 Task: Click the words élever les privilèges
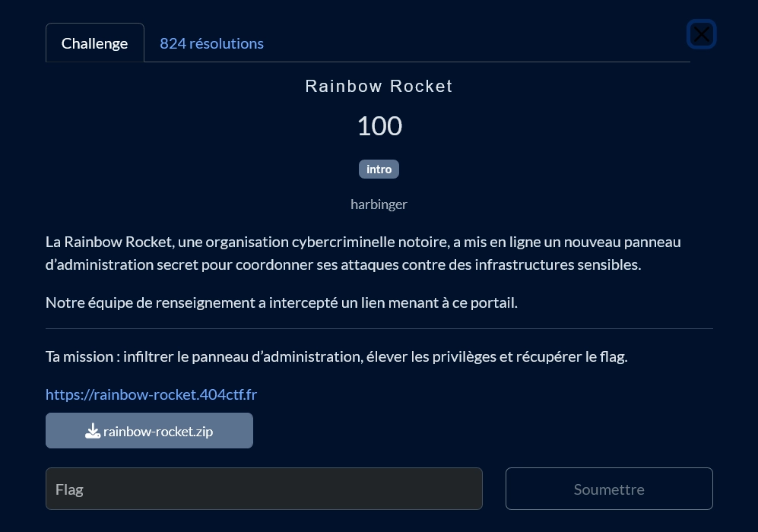click(430, 356)
